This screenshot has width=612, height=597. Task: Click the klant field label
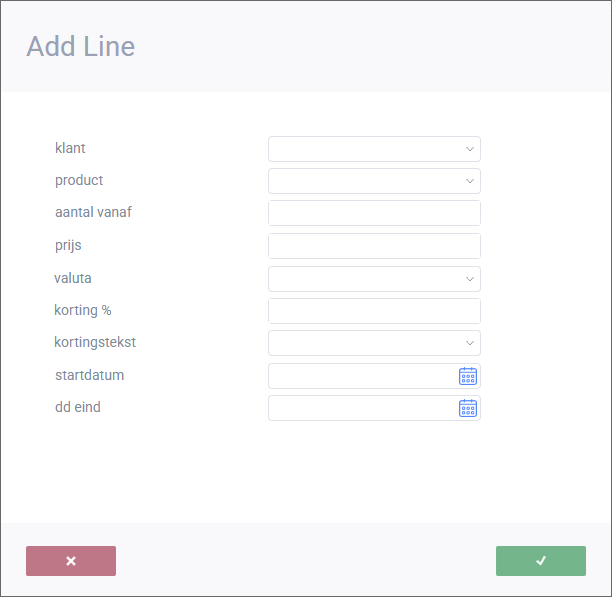coord(70,148)
